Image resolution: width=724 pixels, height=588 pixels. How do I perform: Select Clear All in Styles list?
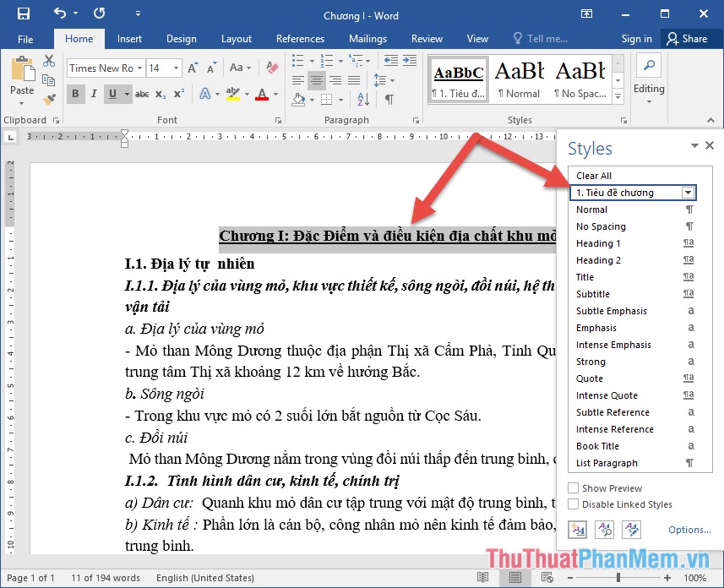tap(594, 175)
